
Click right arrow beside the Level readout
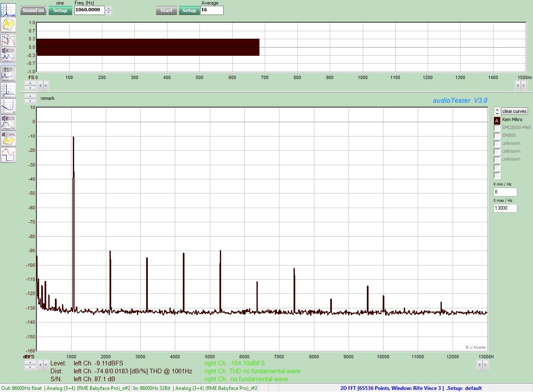(x=46, y=365)
